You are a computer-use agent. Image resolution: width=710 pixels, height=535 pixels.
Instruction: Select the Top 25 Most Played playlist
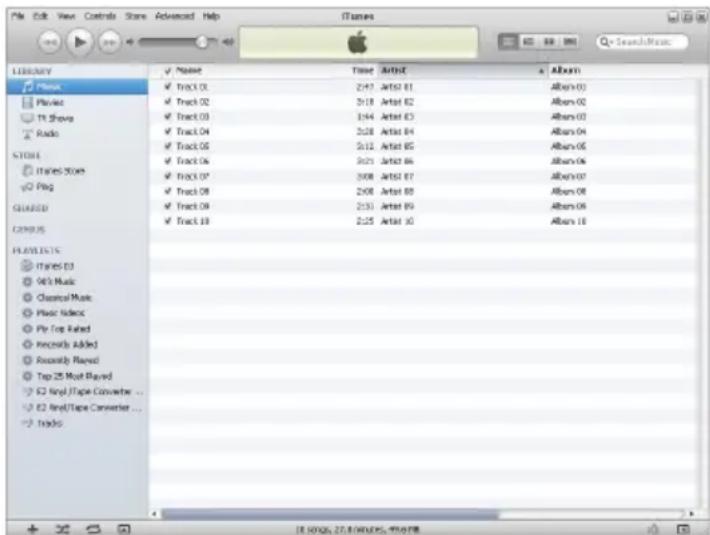67,376
